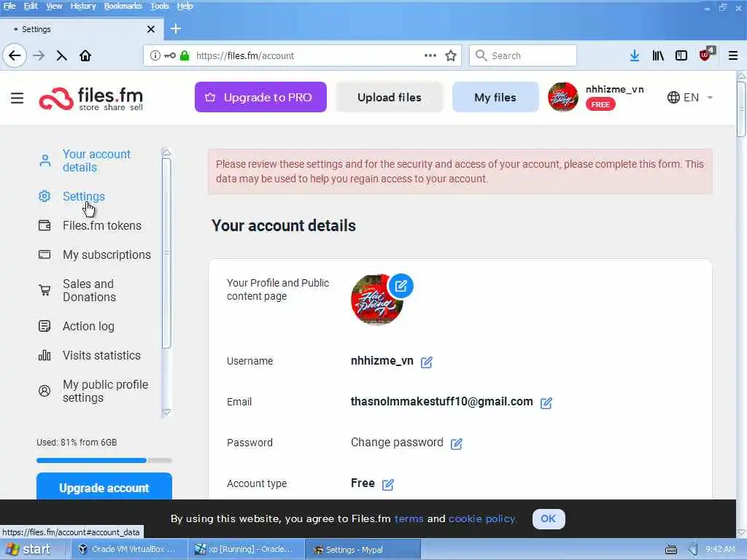Open Sales and Donations section
The height and width of the screenshot is (560, 747).
89,290
